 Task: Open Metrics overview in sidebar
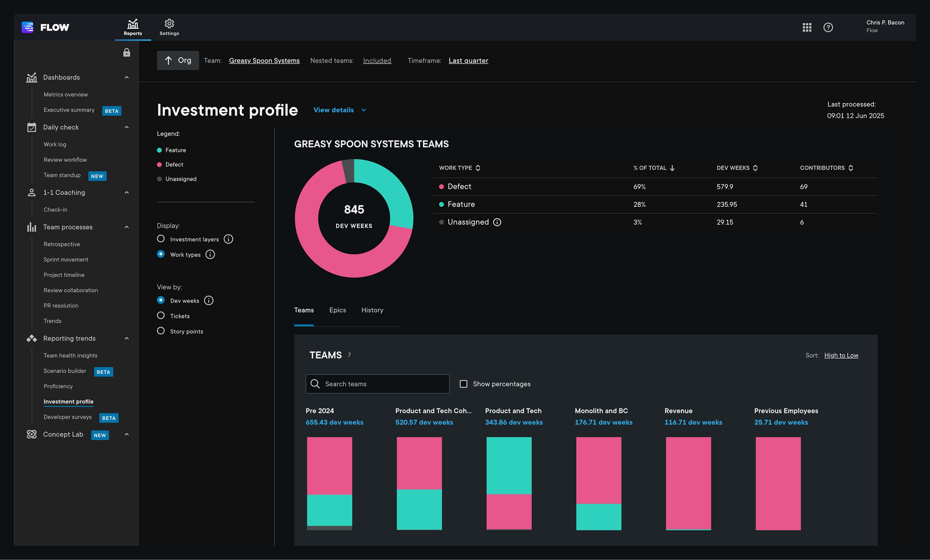(66, 94)
